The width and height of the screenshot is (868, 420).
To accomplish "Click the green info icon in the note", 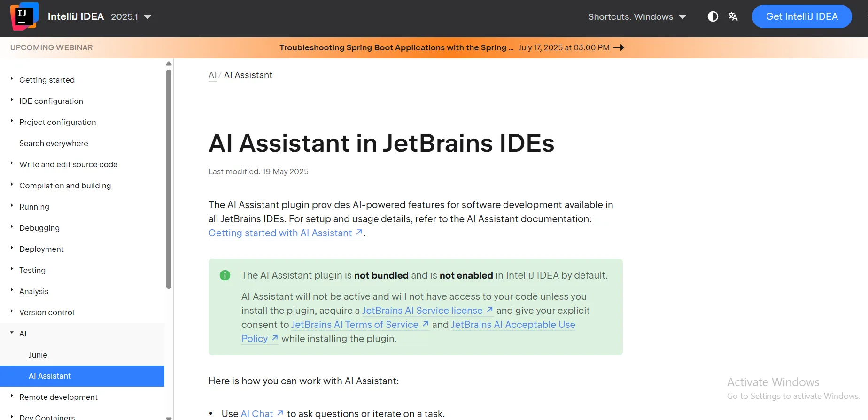I will [x=225, y=275].
